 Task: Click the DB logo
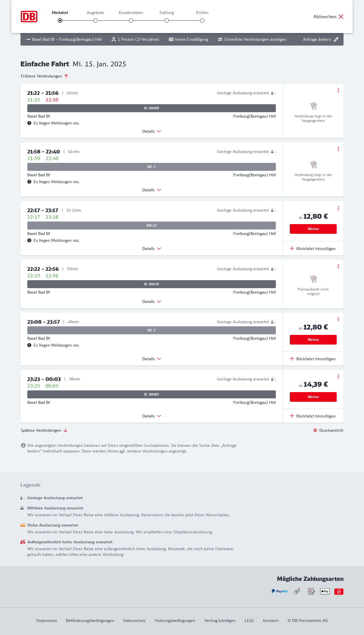pyautogui.click(x=29, y=17)
